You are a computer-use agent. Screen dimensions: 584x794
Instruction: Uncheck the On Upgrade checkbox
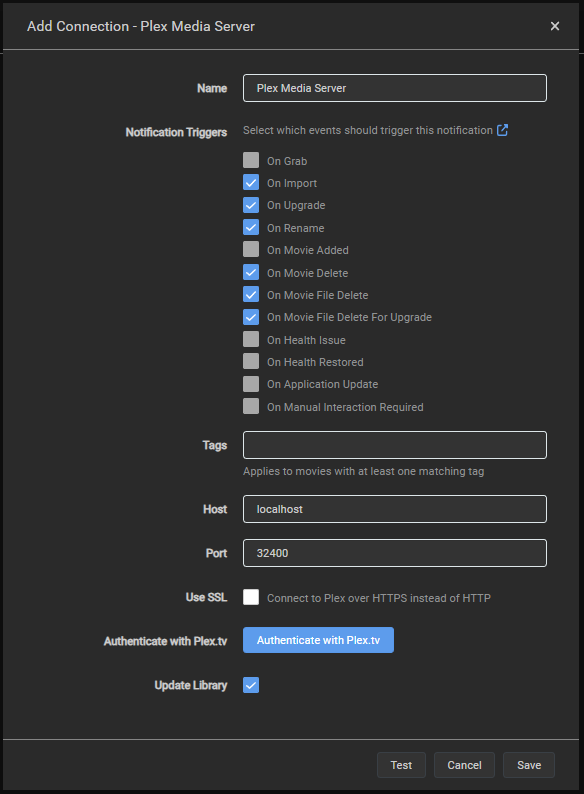click(251, 205)
